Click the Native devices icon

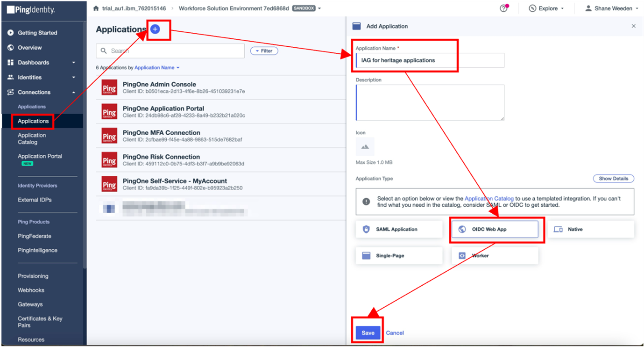coord(558,229)
